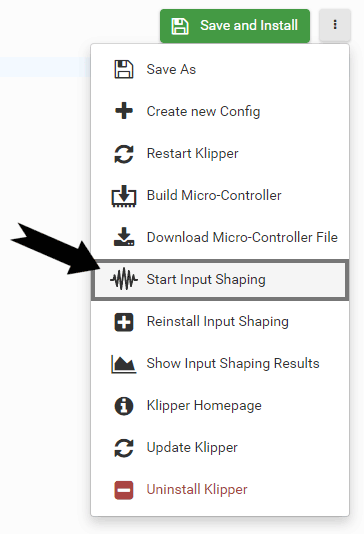364x534 pixels.
Task: Click the download tray icon for Micro-Controller File
Action: point(124,237)
